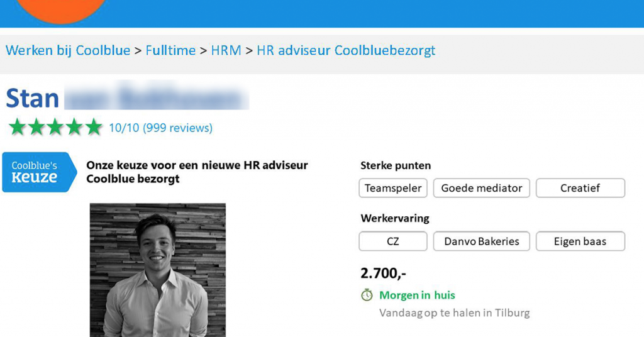Screen dimensions: 644x337
Task: Select the Goede mediator tag
Action: point(482,188)
